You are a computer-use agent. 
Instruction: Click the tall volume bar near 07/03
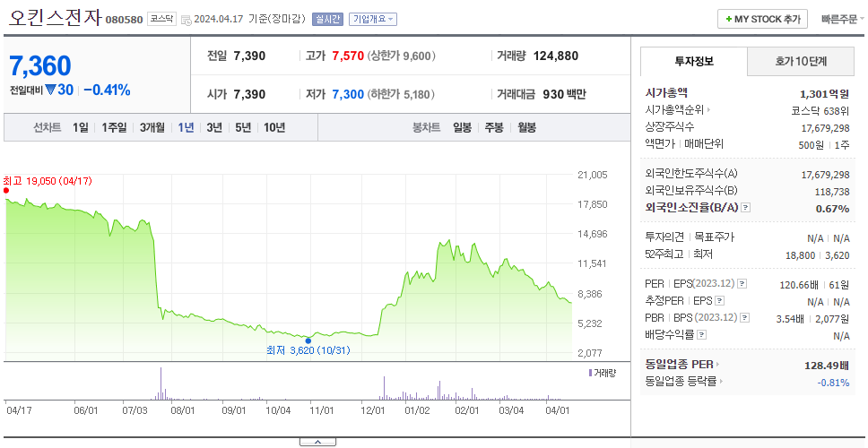click(161, 383)
